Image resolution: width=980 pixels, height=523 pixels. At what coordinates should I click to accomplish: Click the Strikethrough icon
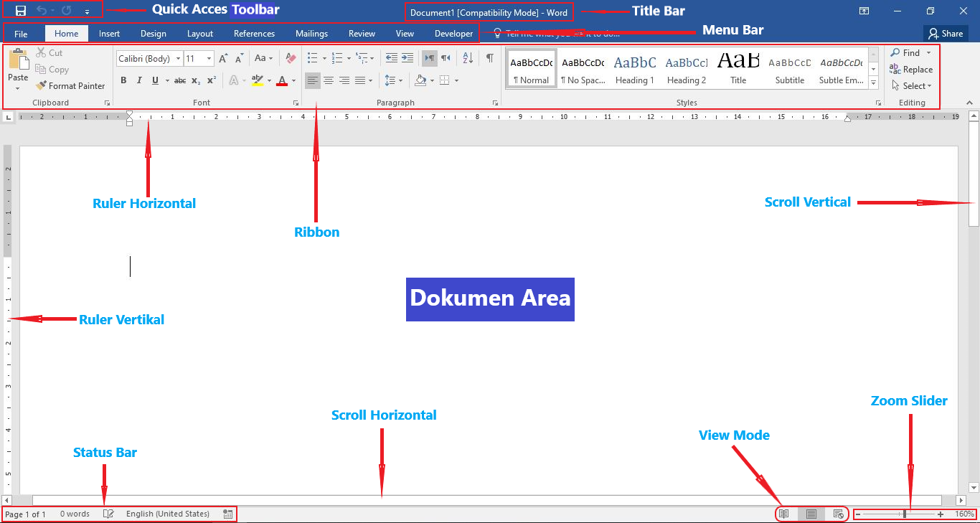pos(179,80)
